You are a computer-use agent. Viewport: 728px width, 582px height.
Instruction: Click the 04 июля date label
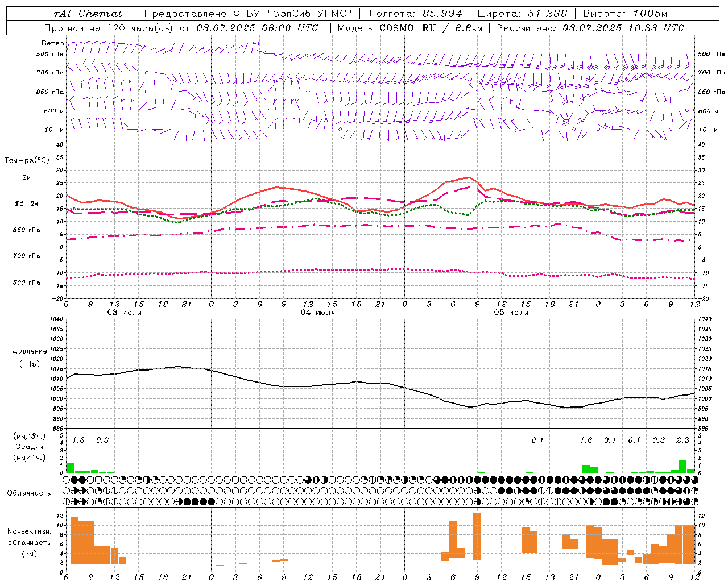[x=318, y=312]
